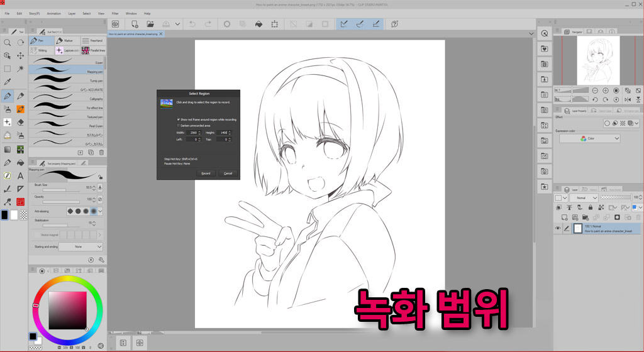Select the Eyedropper tool
644x352 pixels.
(x=7, y=82)
